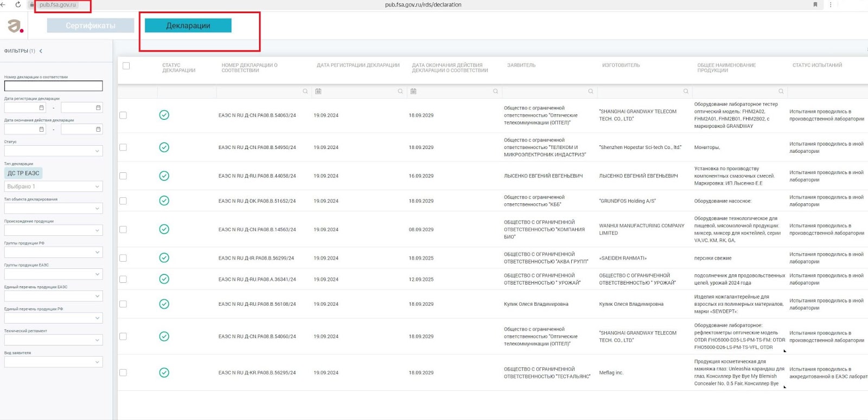
Task: Check the row for Meflag inc. declaration
Action: click(x=123, y=373)
